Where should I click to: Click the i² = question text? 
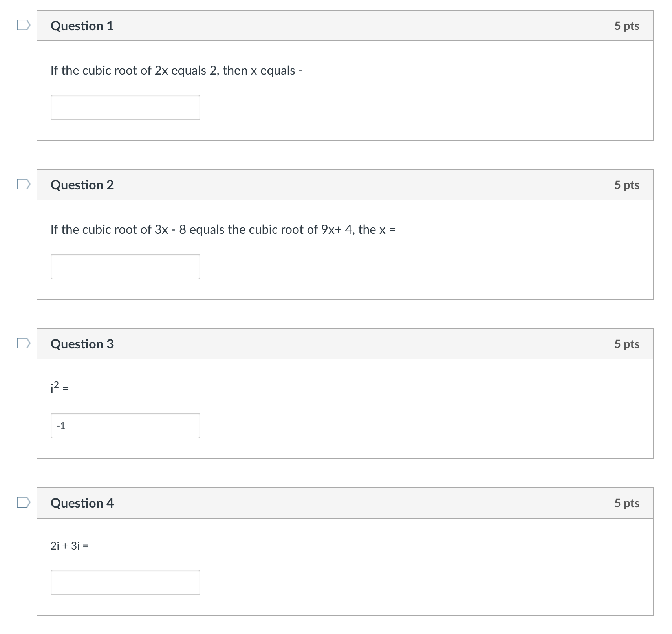(x=60, y=388)
